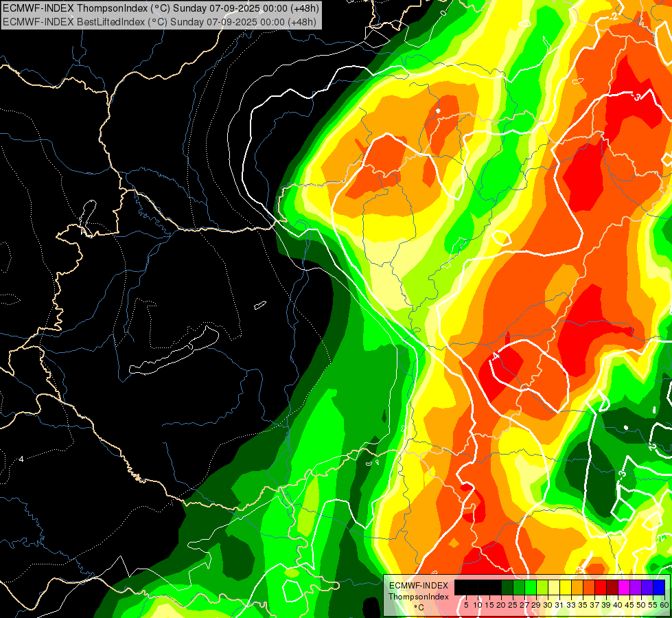Click the legend tick value 50
This screenshot has height=618, width=672.
pos(640,605)
